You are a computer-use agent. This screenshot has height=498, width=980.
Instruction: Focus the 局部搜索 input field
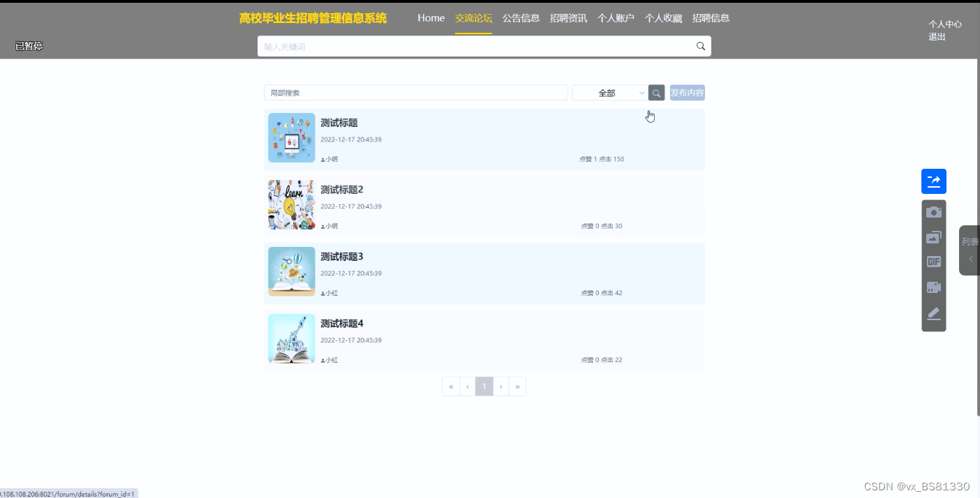[x=415, y=93]
